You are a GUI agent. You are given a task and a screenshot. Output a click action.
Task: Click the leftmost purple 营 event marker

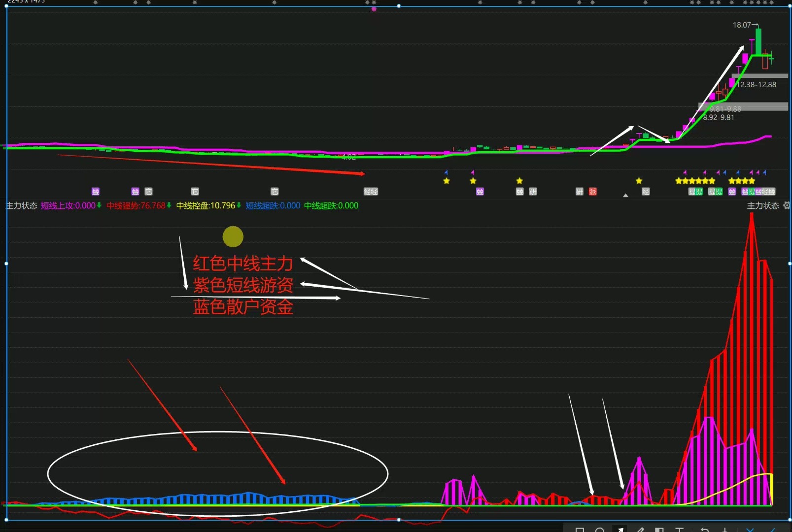point(96,191)
